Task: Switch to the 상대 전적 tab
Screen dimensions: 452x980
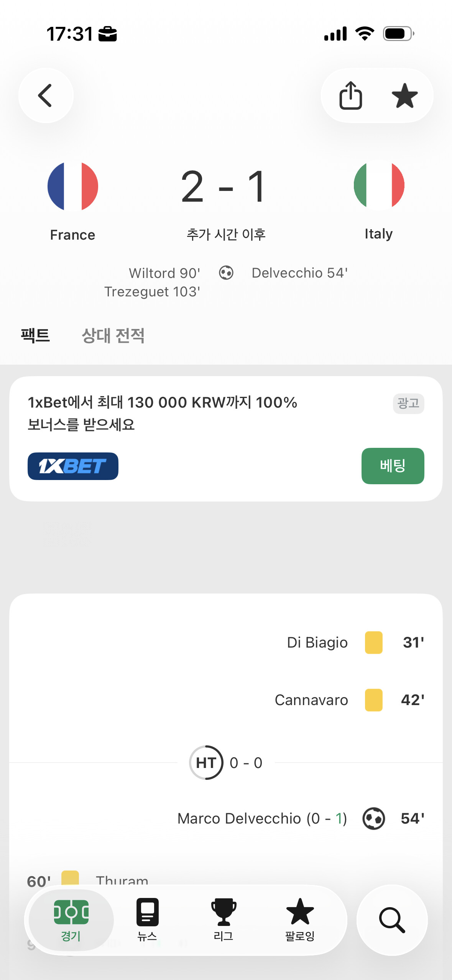Action: [x=113, y=335]
